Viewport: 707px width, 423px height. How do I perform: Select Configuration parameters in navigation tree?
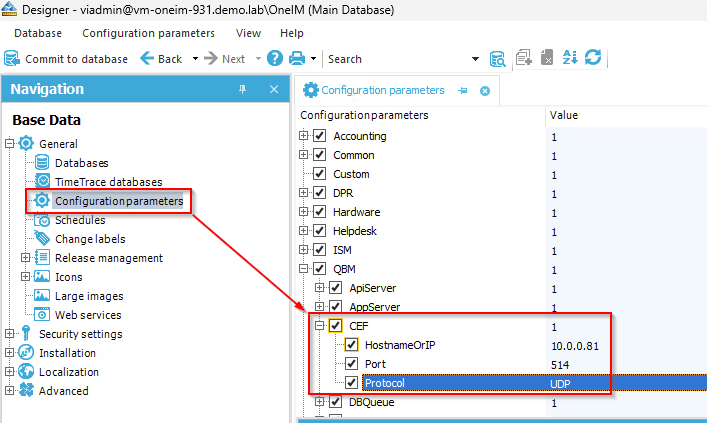point(119,201)
